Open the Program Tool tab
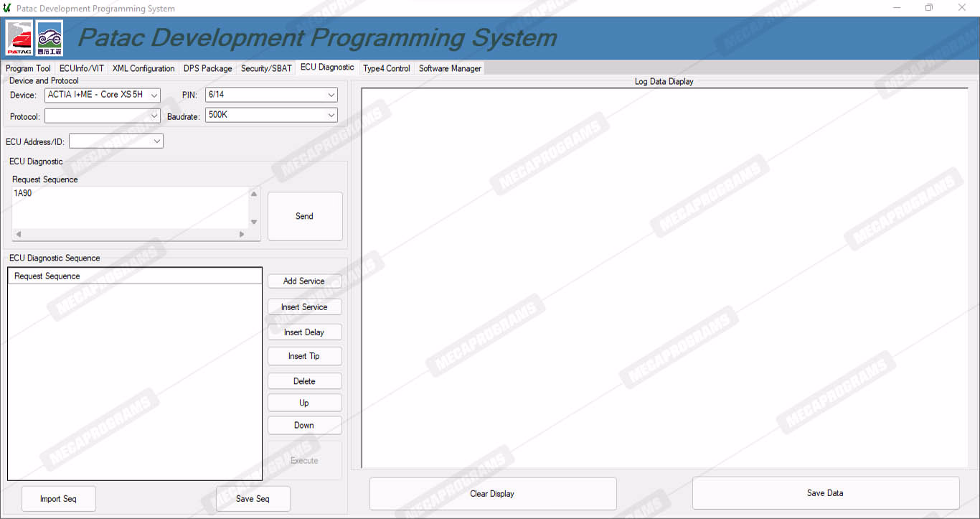Screen dimensions: 980x519 pyautogui.click(x=29, y=68)
